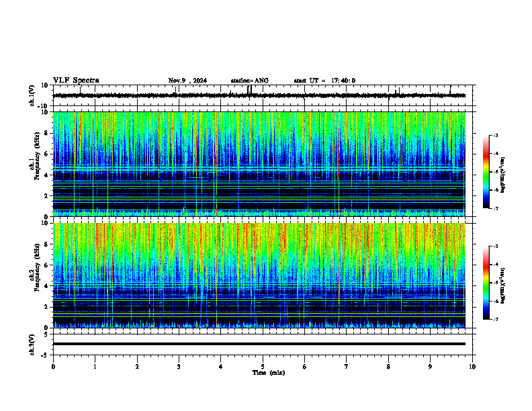The height and width of the screenshot is (411, 532).
Task: Click the "Time (min)" axis title
Action: click(269, 373)
